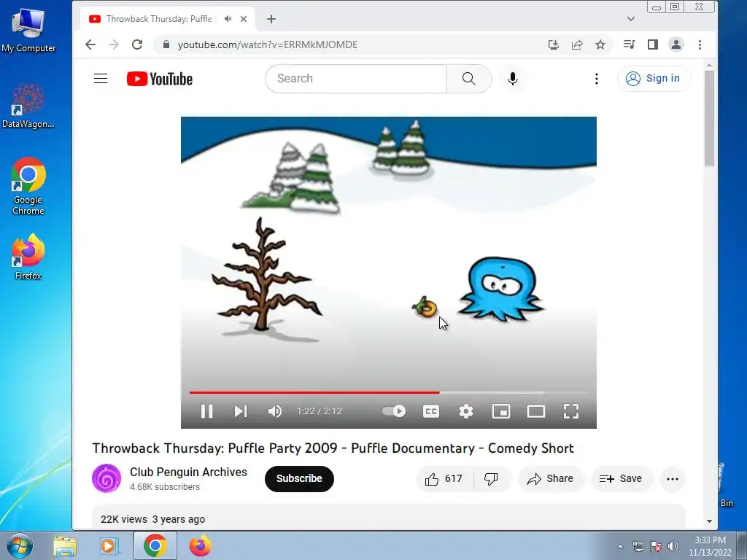Subscribe to Club Penguin Archives
This screenshot has height=560, width=747.
(299, 478)
